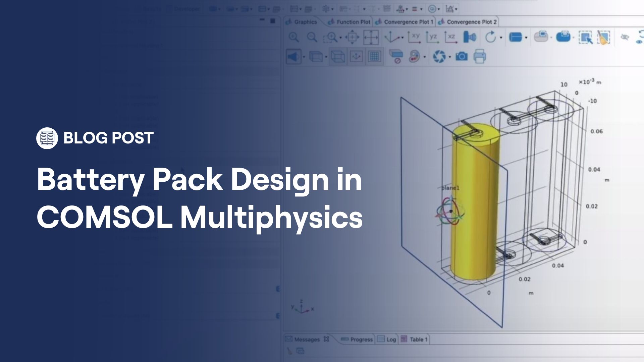Select the Table 1 tab
The image size is (644, 362).
coord(417,339)
